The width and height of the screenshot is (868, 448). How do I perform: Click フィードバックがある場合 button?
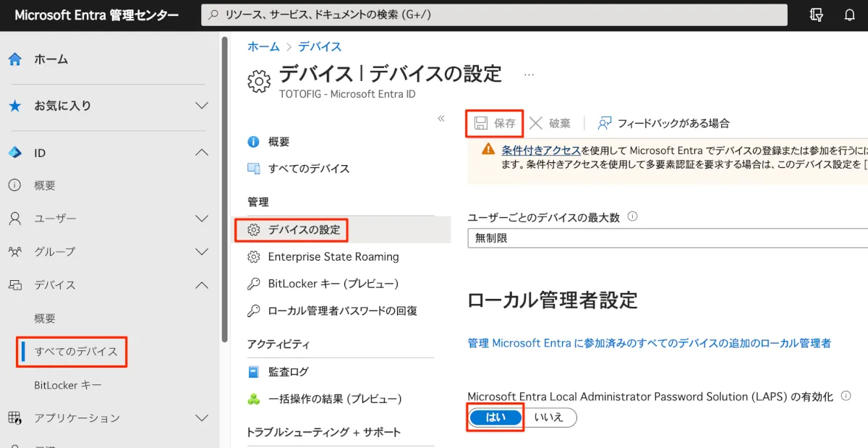pyautogui.click(x=663, y=123)
